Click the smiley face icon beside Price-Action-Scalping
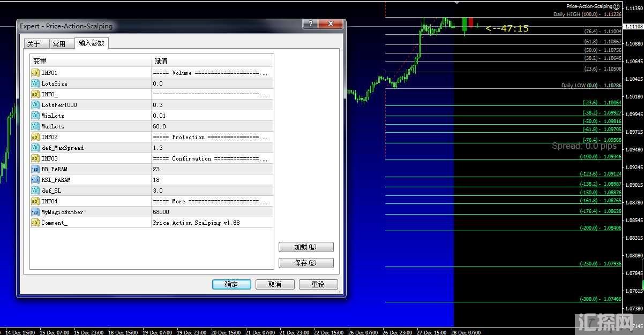Viewport: 644px width, 335px height. click(x=616, y=6)
